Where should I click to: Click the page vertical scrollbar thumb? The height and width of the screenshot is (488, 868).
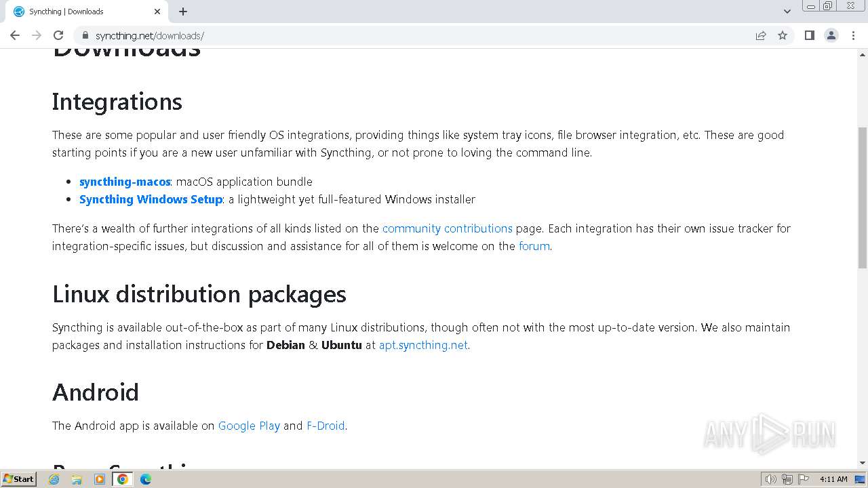pos(863,197)
